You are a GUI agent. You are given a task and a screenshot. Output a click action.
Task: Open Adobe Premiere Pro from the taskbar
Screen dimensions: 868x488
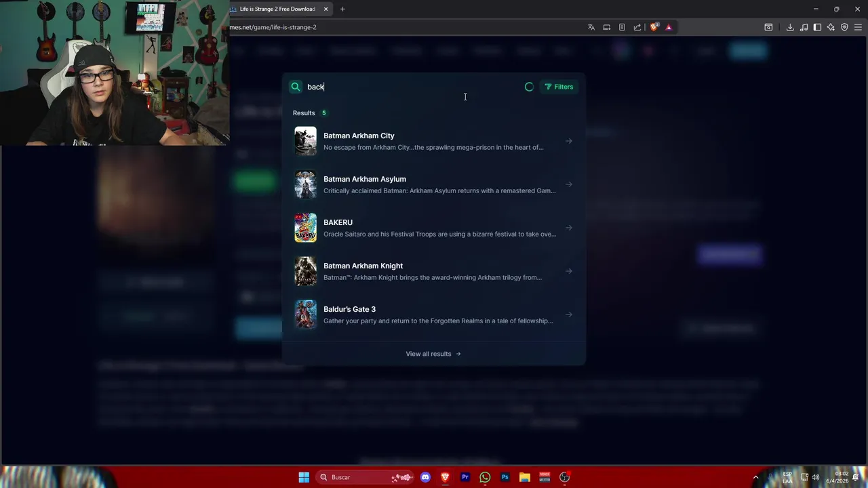click(465, 477)
